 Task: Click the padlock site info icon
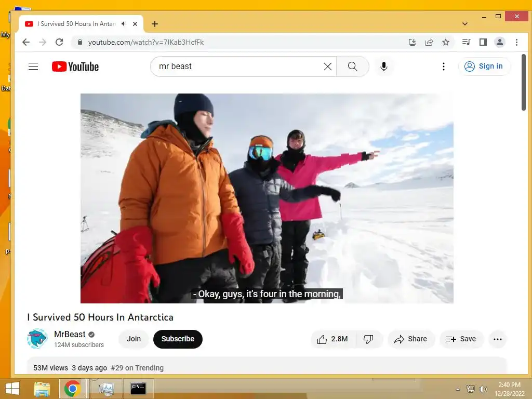(x=80, y=42)
